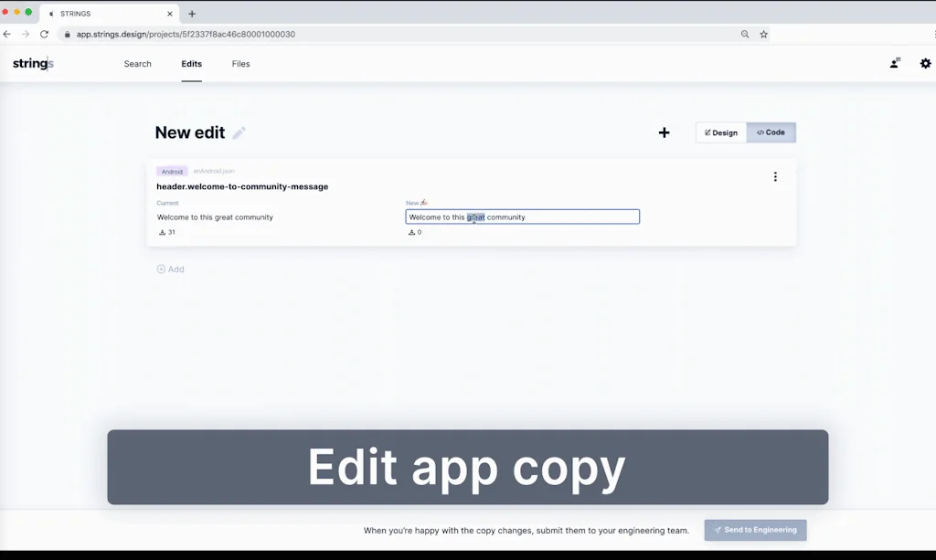Viewport: 936px width, 560px height.
Task: Click the Android platform tag
Action: [172, 172]
